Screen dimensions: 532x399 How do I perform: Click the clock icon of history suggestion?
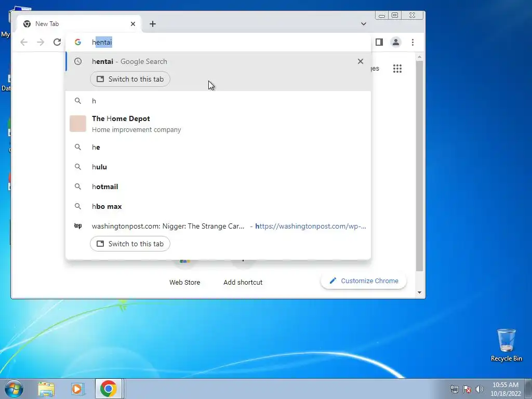tap(78, 61)
